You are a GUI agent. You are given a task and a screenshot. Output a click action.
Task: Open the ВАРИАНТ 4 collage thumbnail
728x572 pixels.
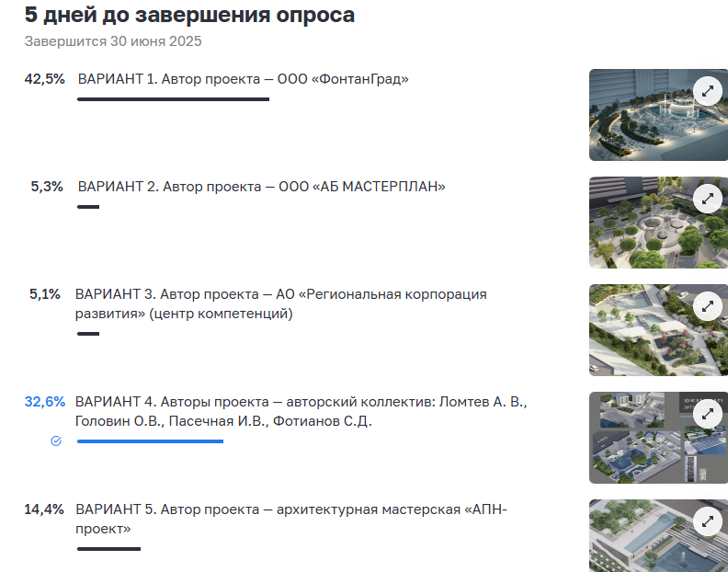658,438
